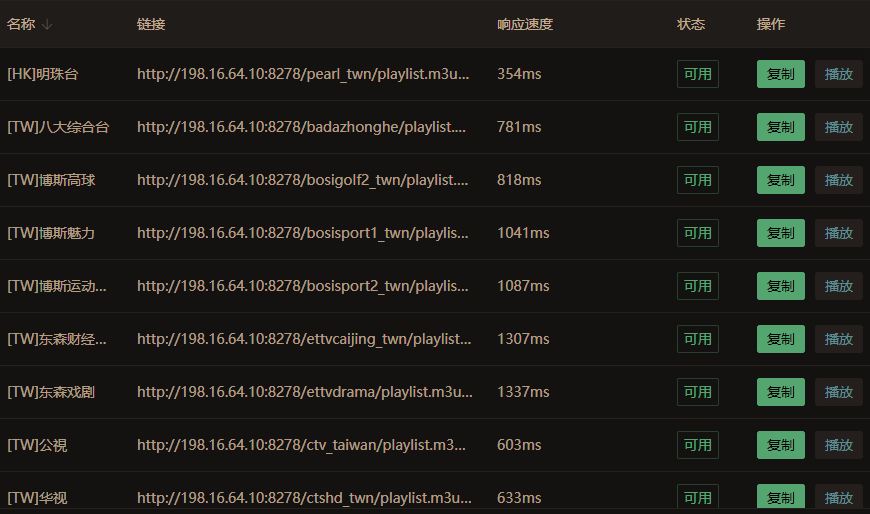Select the [TW]东森财经... name cell

click(x=57, y=339)
